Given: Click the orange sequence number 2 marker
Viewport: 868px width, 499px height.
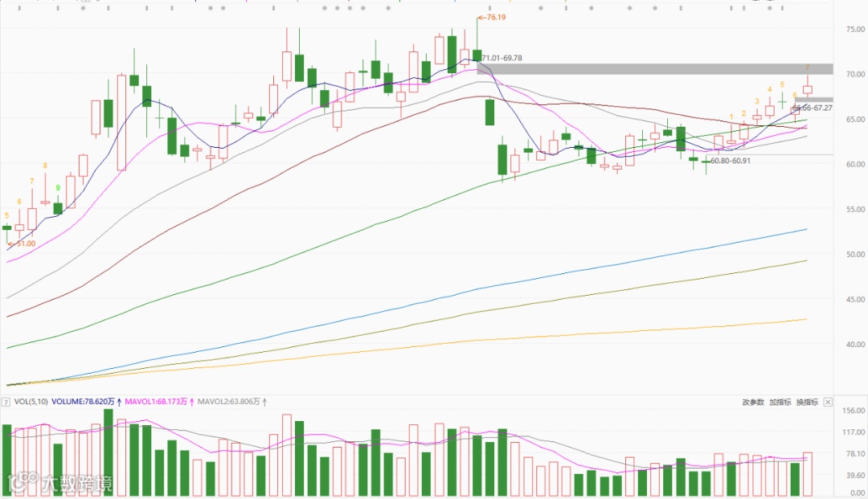Looking at the screenshot, I should [x=744, y=113].
